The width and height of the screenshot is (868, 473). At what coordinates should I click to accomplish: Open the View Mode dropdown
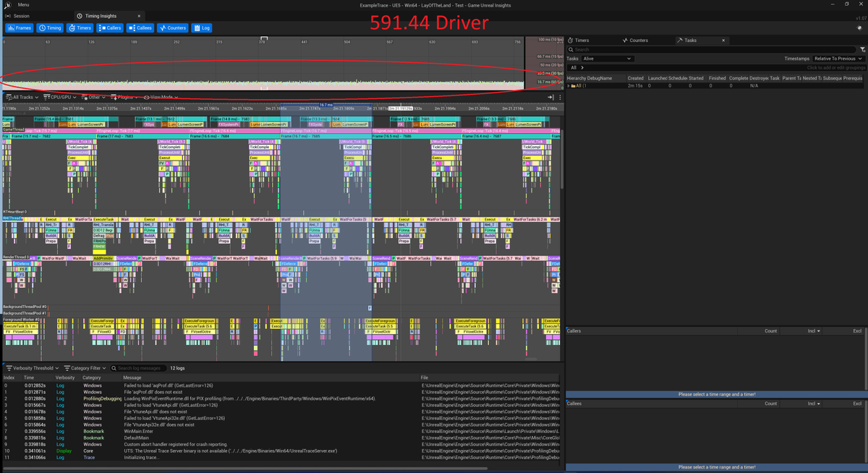[x=160, y=97]
